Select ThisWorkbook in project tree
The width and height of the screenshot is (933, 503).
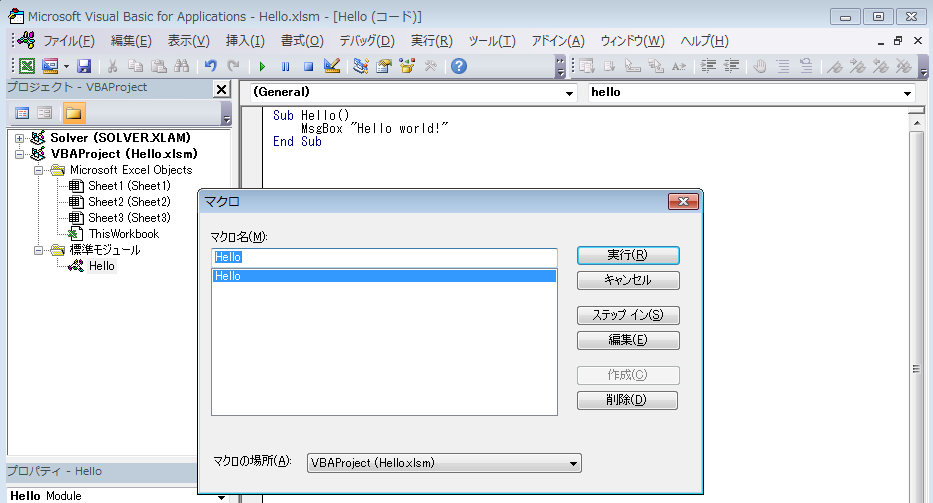click(x=124, y=235)
